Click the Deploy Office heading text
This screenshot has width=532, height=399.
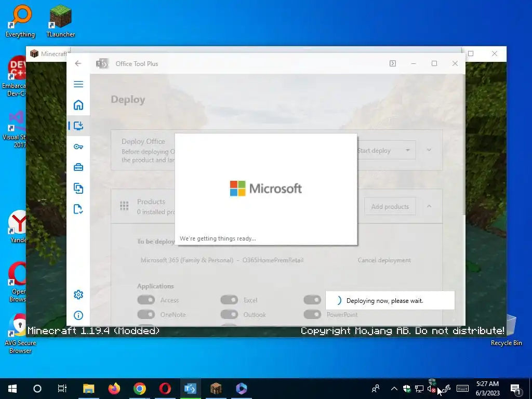click(143, 141)
